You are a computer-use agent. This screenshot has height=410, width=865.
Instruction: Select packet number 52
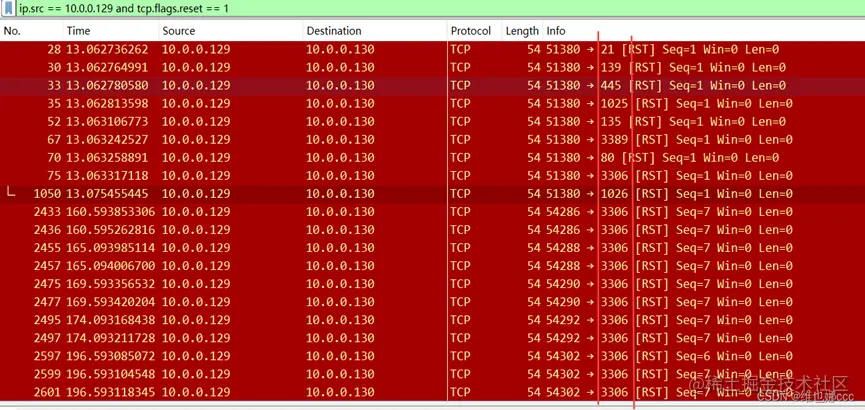pyautogui.click(x=432, y=121)
